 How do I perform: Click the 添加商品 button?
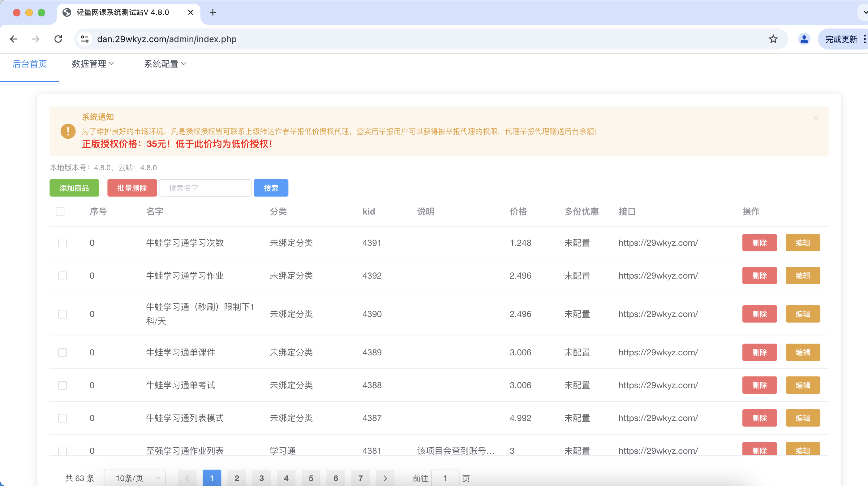click(x=74, y=188)
